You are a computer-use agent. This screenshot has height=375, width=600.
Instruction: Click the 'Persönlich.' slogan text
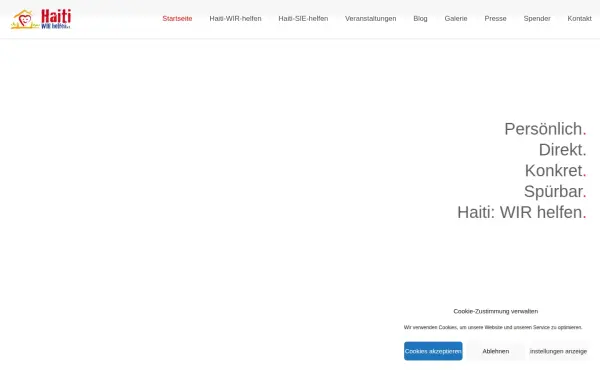pyautogui.click(x=545, y=129)
